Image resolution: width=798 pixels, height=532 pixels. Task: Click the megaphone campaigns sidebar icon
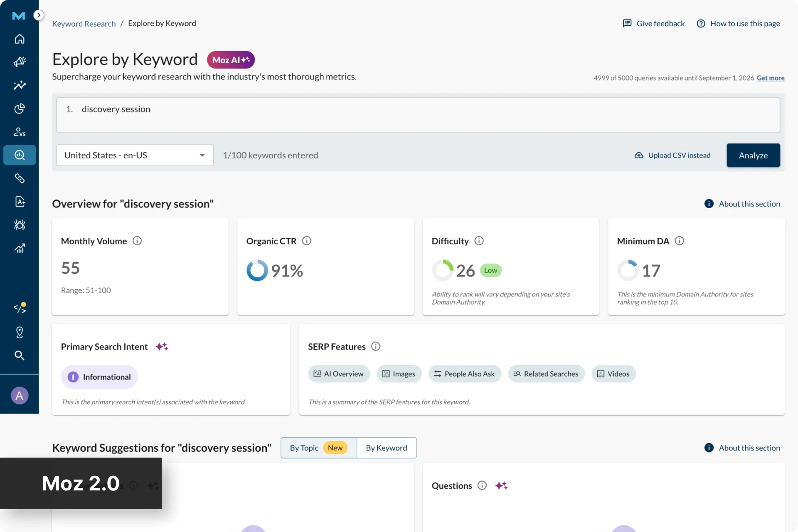coord(20,62)
